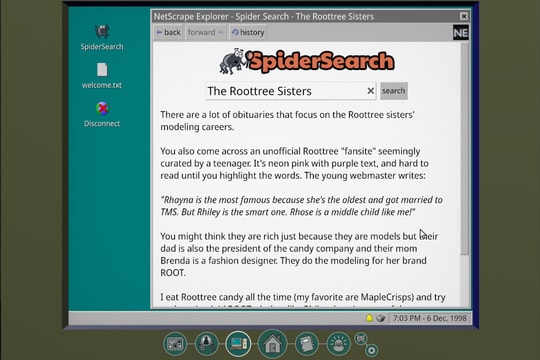This screenshot has height=360, width=540.
Task: Open the settings gear icon
Action: (372, 351)
